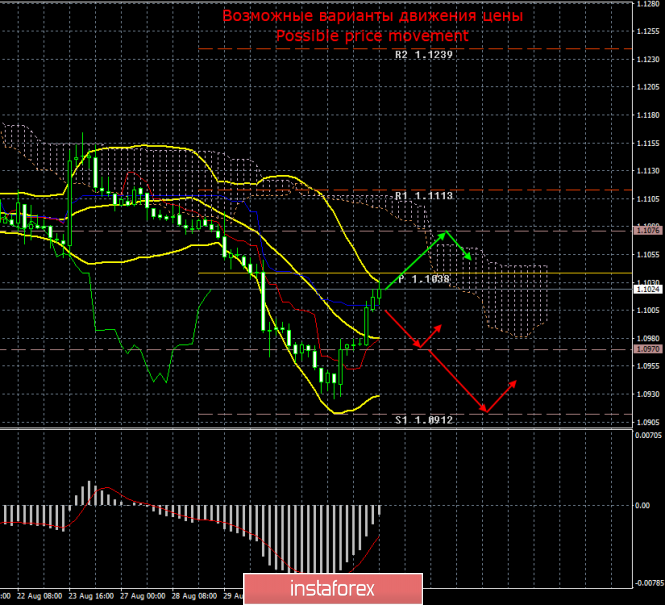This screenshot has width=665, height=605.
Task: Click the 'Possible price movement' subtitle
Action: tap(372, 36)
